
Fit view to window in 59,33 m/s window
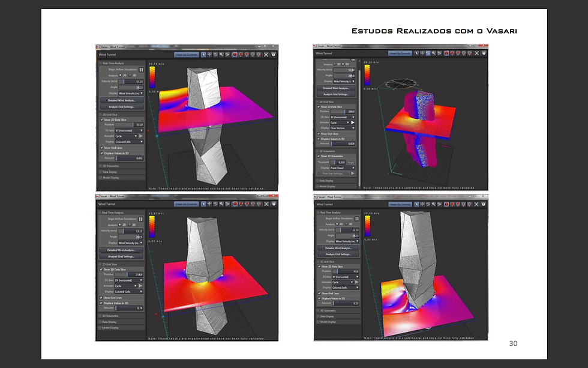(477, 53)
